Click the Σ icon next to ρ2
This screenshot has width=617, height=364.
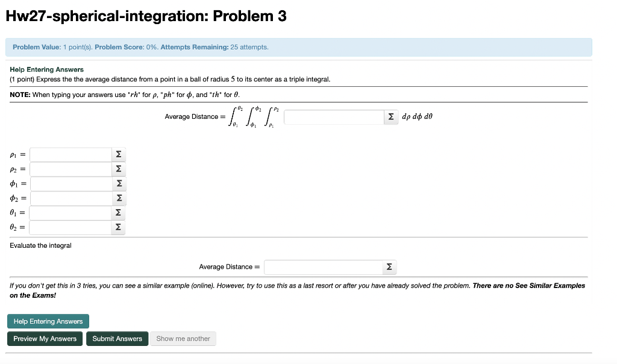(x=118, y=169)
